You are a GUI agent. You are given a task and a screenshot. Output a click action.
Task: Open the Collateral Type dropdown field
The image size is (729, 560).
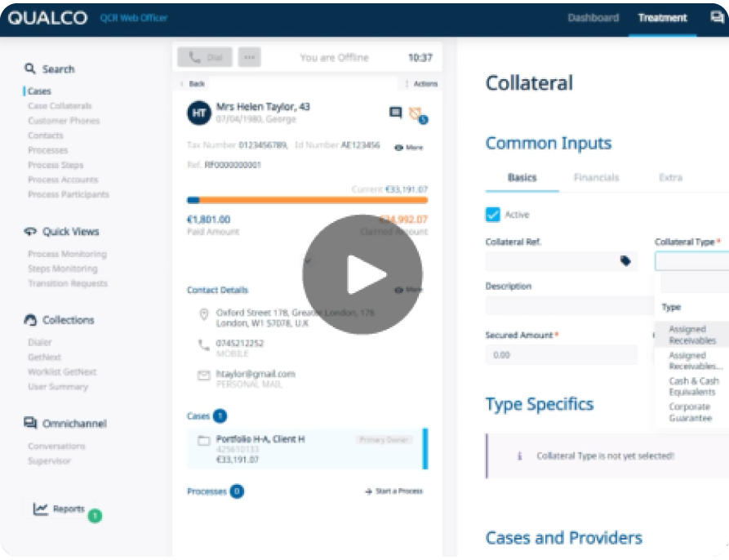click(x=691, y=261)
